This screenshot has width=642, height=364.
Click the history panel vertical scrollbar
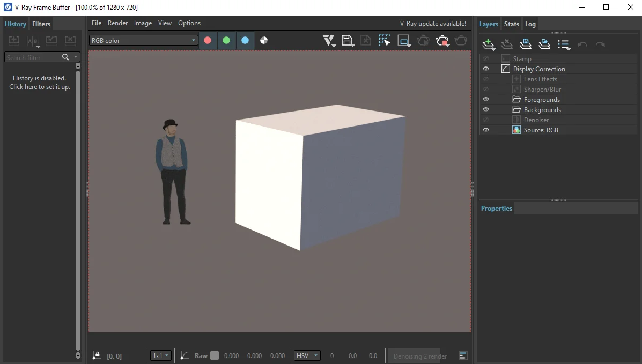point(78,211)
